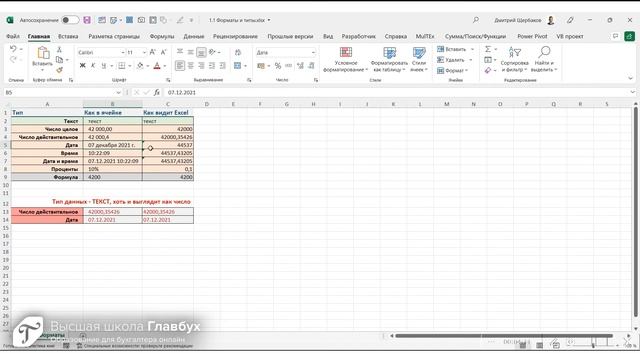This screenshot has height=360, width=640.
Task: Open Найти и выделить menu
Action: (x=544, y=60)
